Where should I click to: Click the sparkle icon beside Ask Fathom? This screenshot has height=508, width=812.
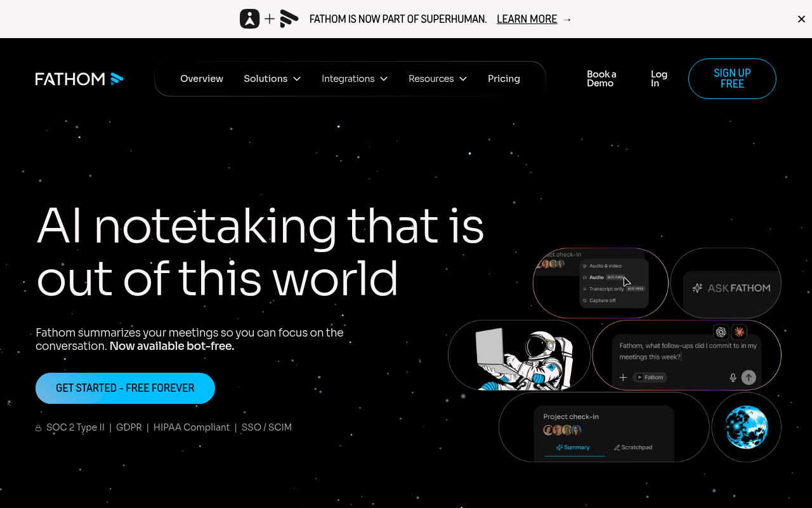tap(697, 288)
